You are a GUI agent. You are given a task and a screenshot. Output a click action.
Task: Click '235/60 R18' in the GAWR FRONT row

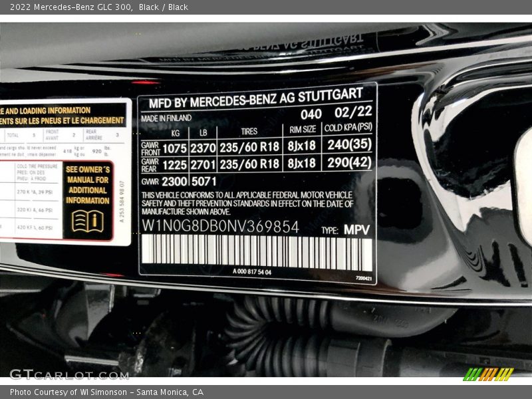point(249,147)
